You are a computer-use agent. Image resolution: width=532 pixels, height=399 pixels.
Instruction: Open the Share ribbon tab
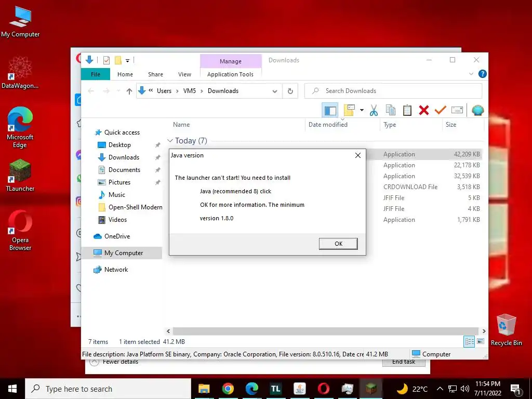click(155, 74)
